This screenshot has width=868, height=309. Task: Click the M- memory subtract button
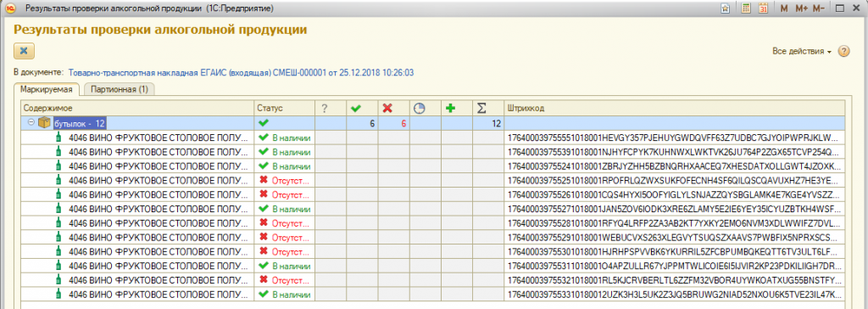[x=819, y=8]
